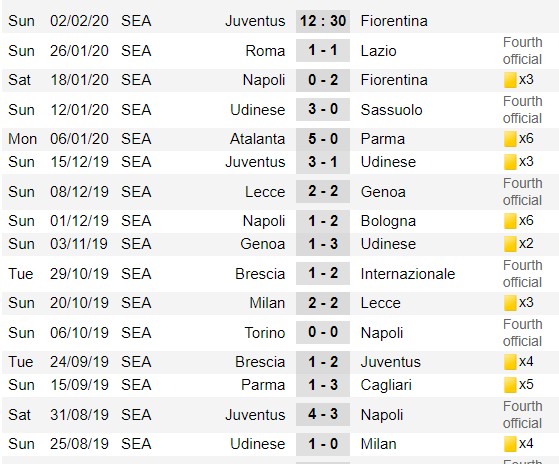Click yellow card icon in Milan–Lecce row

510,303
